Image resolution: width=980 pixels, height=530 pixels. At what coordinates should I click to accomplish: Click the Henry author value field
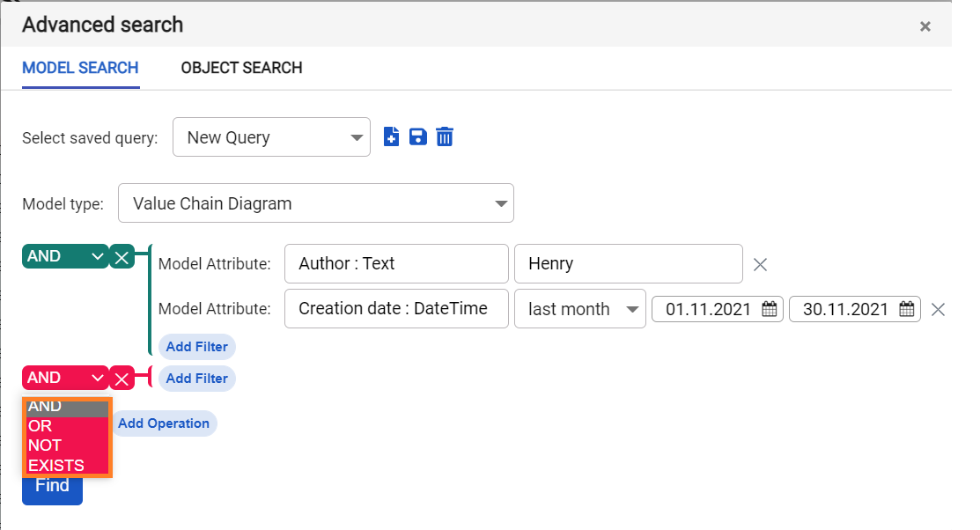628,263
